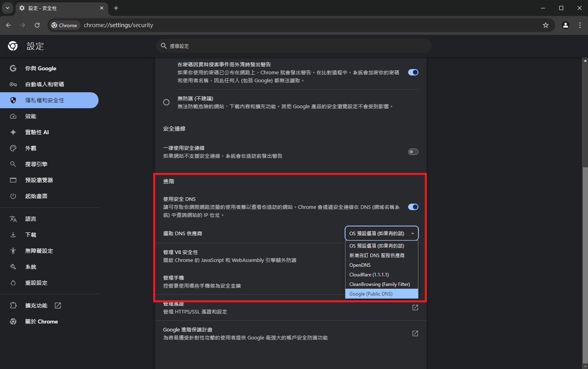Click scrollbar up arrow at top

[x=585, y=61]
